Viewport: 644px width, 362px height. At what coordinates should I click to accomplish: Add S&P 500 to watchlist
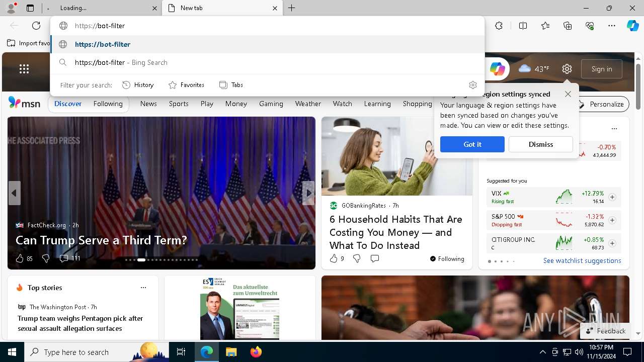click(x=612, y=220)
